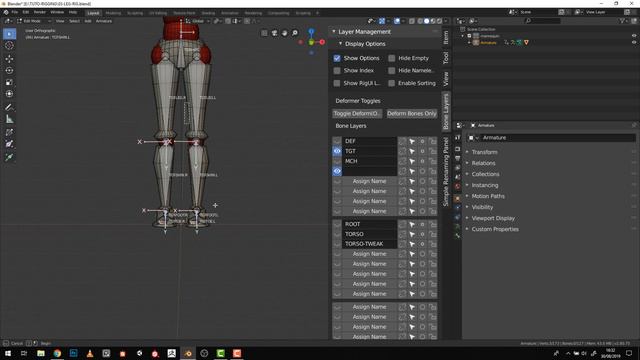Open the Chrome browser in the taskbar
The height and width of the screenshot is (360, 640).
(57, 353)
